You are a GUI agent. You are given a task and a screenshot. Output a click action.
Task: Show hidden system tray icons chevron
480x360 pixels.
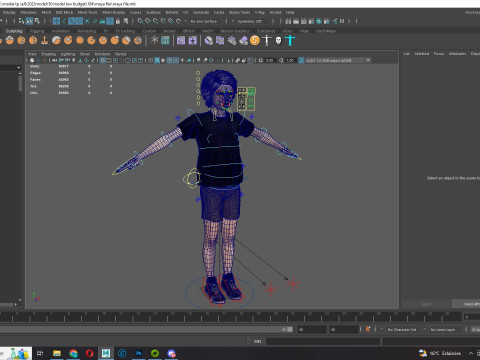pyautogui.click(x=471, y=353)
